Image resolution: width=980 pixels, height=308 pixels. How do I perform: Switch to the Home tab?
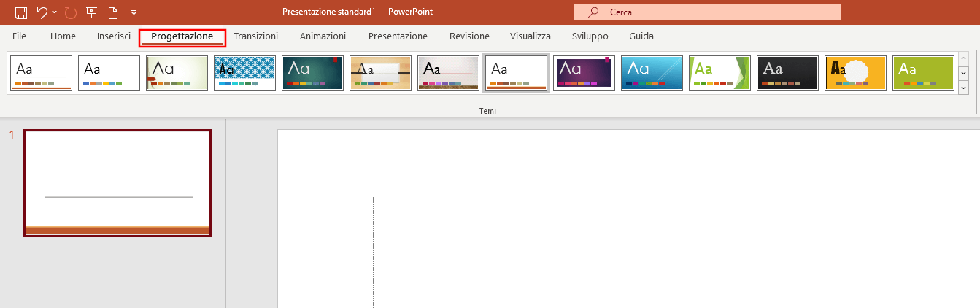63,36
